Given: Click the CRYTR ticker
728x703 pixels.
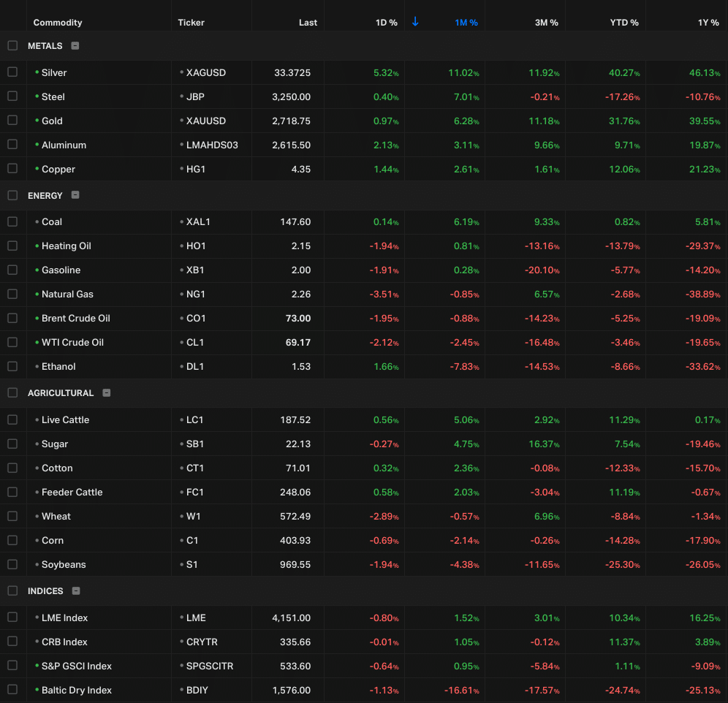Looking at the screenshot, I should [x=202, y=642].
